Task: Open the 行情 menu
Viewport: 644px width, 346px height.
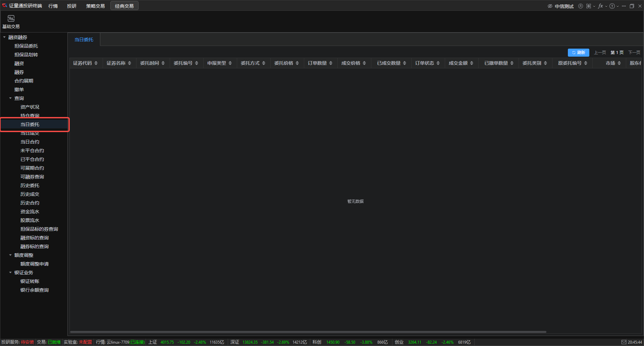Action: tap(53, 6)
